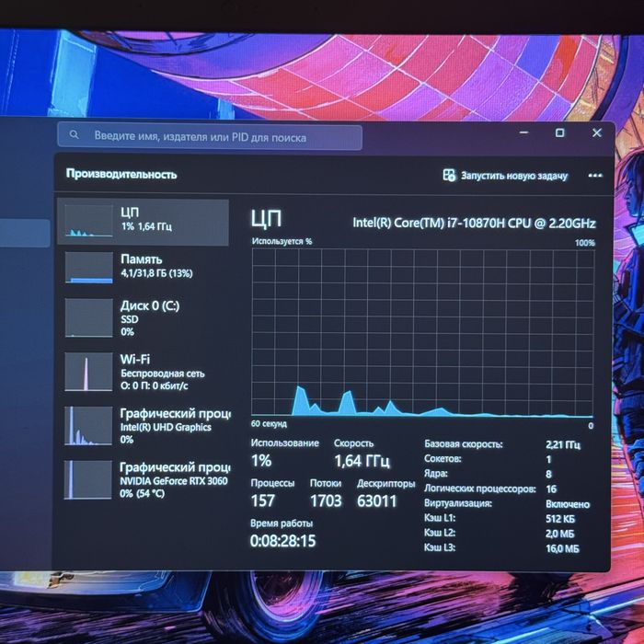Screen dimensions: 644x644
Task: Click the '0% (54 °C)' NVIDIA GPU text
Action: point(142,493)
